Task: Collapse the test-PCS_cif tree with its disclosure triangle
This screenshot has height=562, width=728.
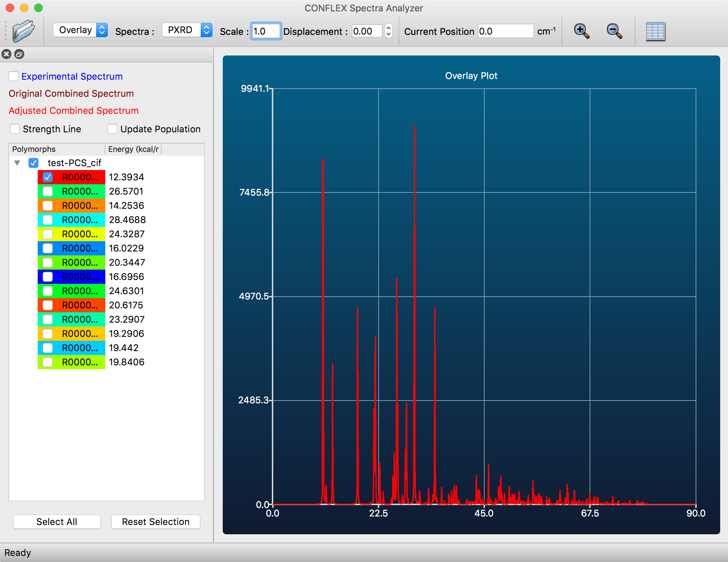Action: pyautogui.click(x=16, y=163)
